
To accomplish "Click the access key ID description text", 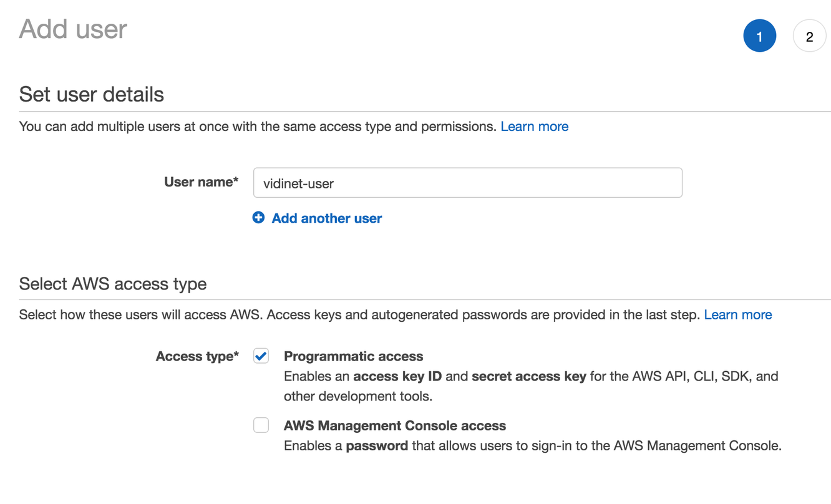I will (530, 385).
